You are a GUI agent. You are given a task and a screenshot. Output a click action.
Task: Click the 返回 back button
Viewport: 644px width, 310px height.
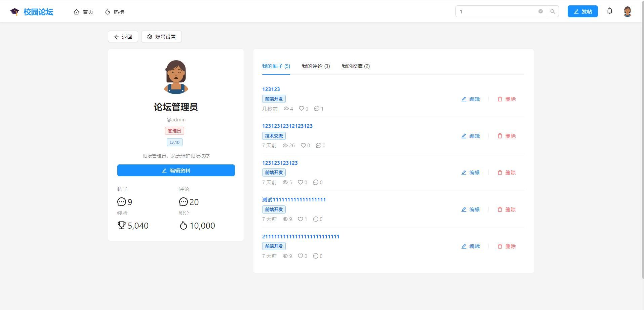click(x=123, y=36)
